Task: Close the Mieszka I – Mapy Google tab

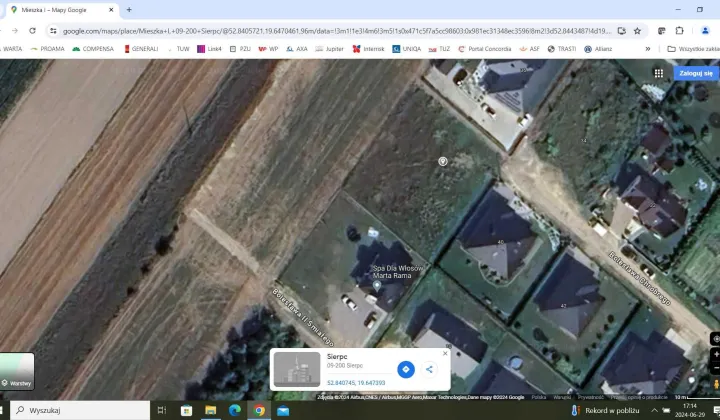Action: (x=111, y=10)
